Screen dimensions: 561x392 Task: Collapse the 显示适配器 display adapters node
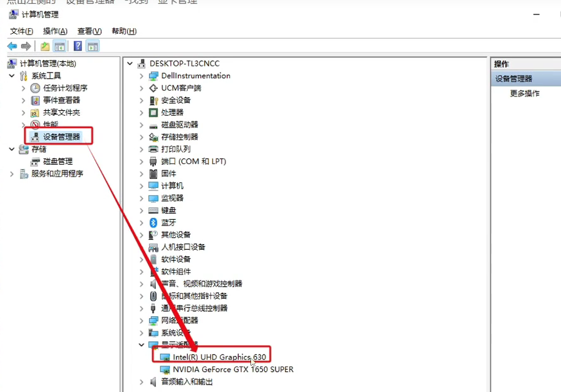[142, 345]
